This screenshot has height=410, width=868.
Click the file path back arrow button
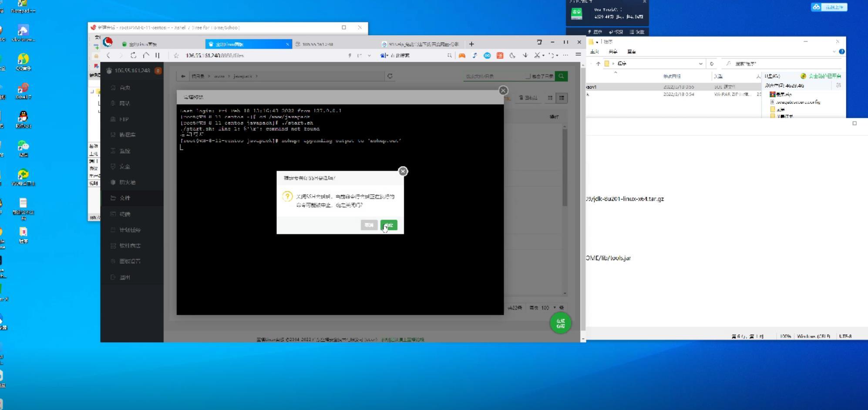pos(183,76)
